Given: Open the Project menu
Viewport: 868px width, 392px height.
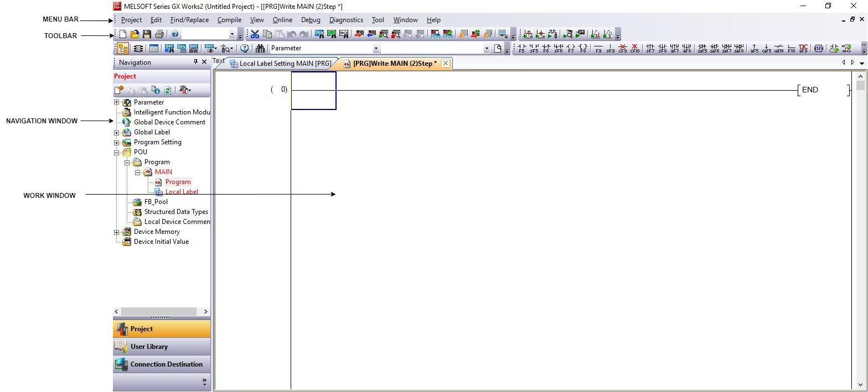Looking at the screenshot, I should [x=131, y=20].
